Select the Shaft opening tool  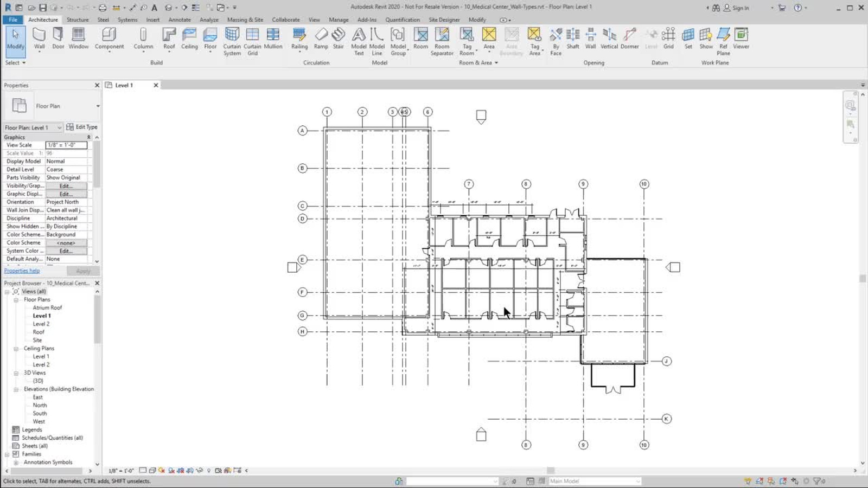[x=573, y=38]
